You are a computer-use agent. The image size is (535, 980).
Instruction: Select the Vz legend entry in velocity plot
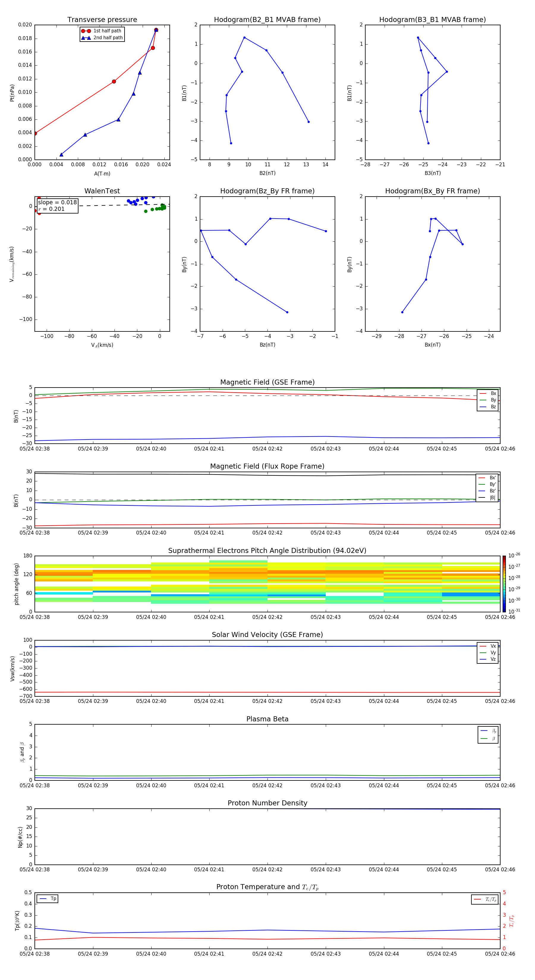click(x=488, y=659)
